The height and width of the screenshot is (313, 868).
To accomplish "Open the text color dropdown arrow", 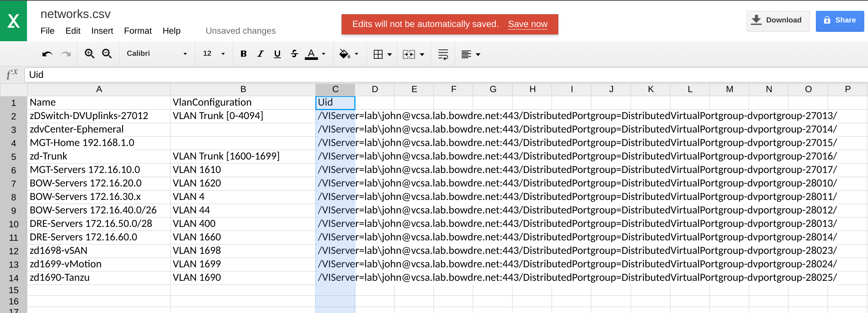I will (324, 54).
